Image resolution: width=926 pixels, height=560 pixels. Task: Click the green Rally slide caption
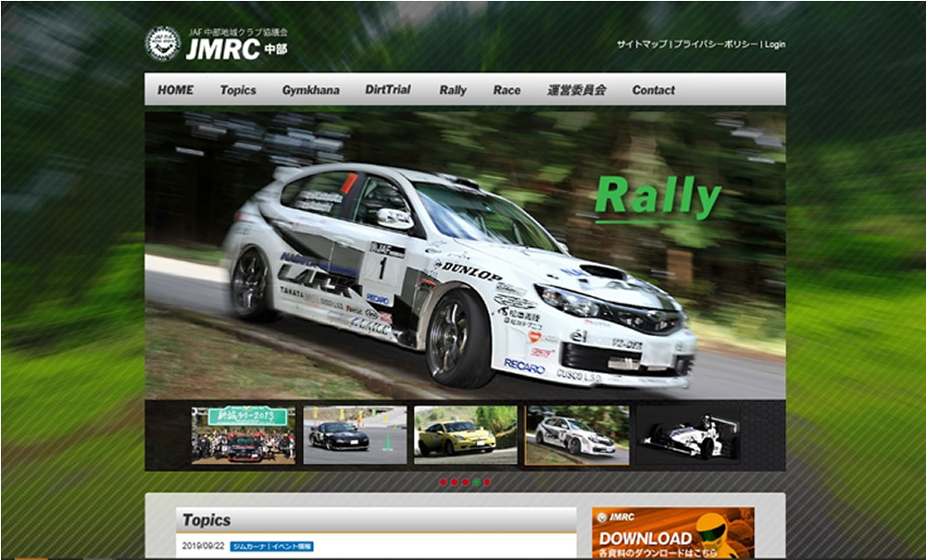657,197
